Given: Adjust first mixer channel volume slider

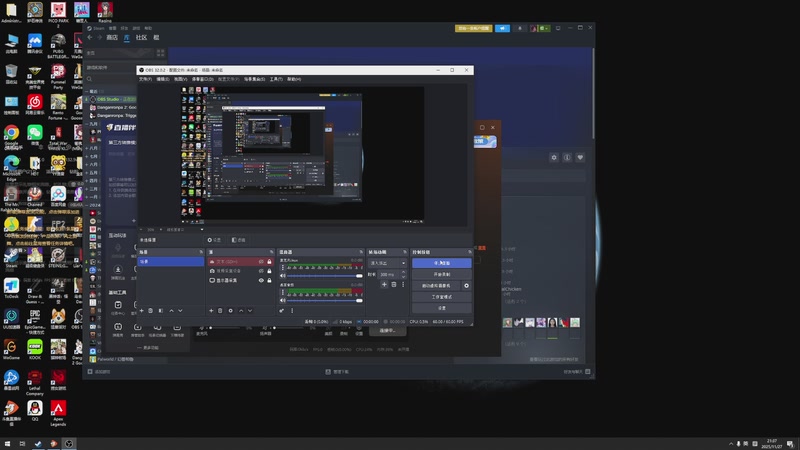Looking at the screenshot, I should point(324,276).
